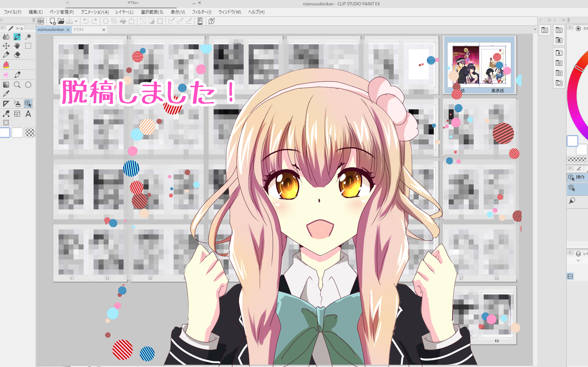
Task: Select the Figure hexagon shape tool
Action: (28, 85)
